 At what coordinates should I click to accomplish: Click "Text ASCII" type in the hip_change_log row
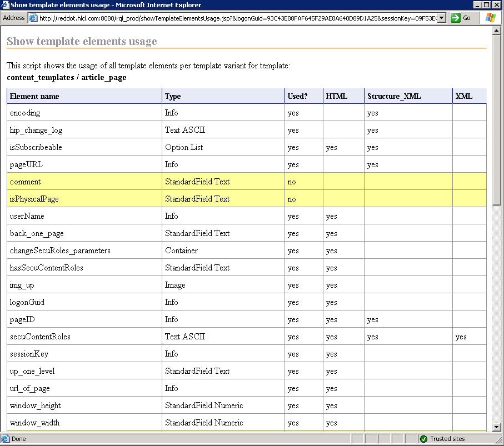(x=185, y=130)
